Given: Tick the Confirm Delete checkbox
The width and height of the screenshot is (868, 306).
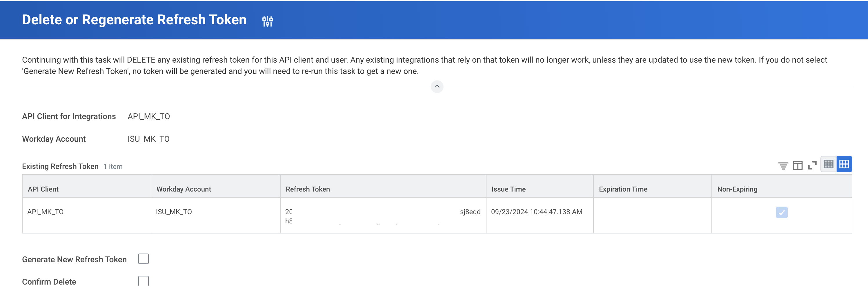Looking at the screenshot, I should [x=143, y=281].
